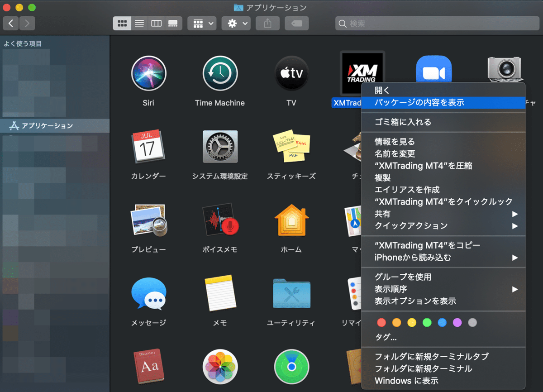Open the メッセージ app icon

148,293
